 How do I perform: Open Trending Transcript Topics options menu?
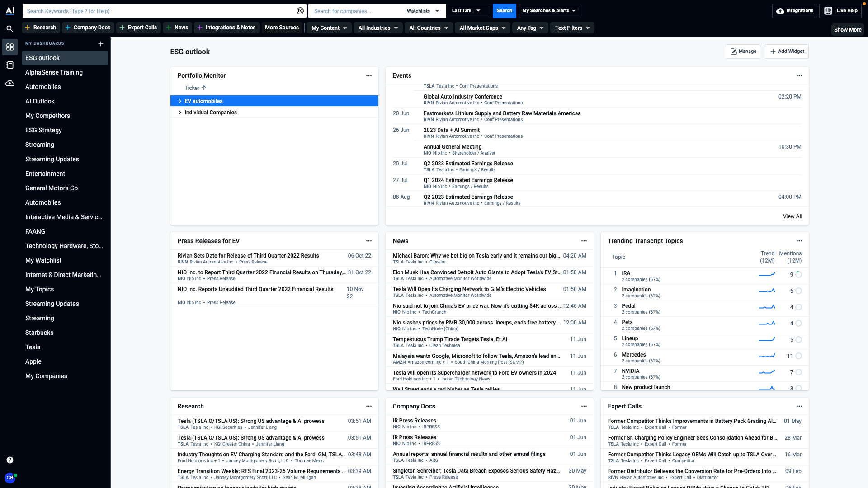(x=799, y=241)
